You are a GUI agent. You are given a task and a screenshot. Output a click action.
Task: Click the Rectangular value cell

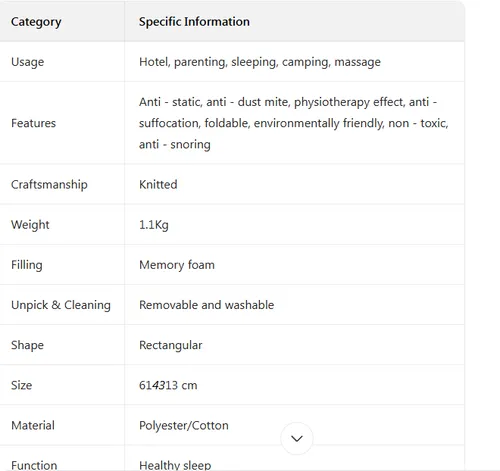click(171, 345)
